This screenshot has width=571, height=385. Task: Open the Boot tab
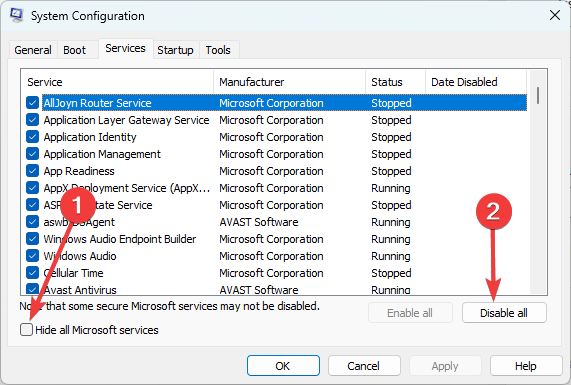(75, 50)
